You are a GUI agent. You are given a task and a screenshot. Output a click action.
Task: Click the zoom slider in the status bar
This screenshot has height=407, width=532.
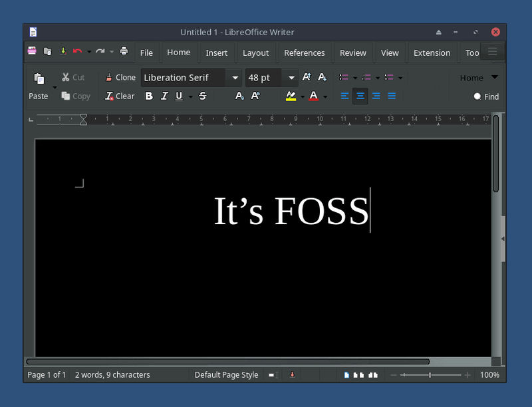430,375
